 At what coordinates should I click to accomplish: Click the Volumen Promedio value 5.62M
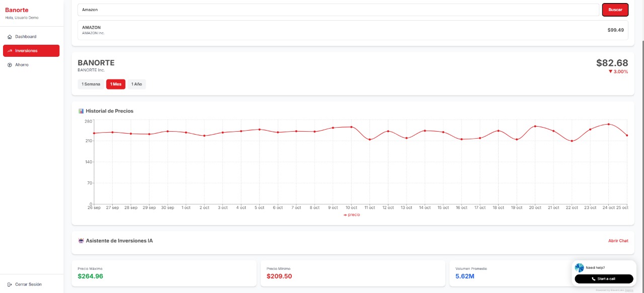(x=465, y=276)
